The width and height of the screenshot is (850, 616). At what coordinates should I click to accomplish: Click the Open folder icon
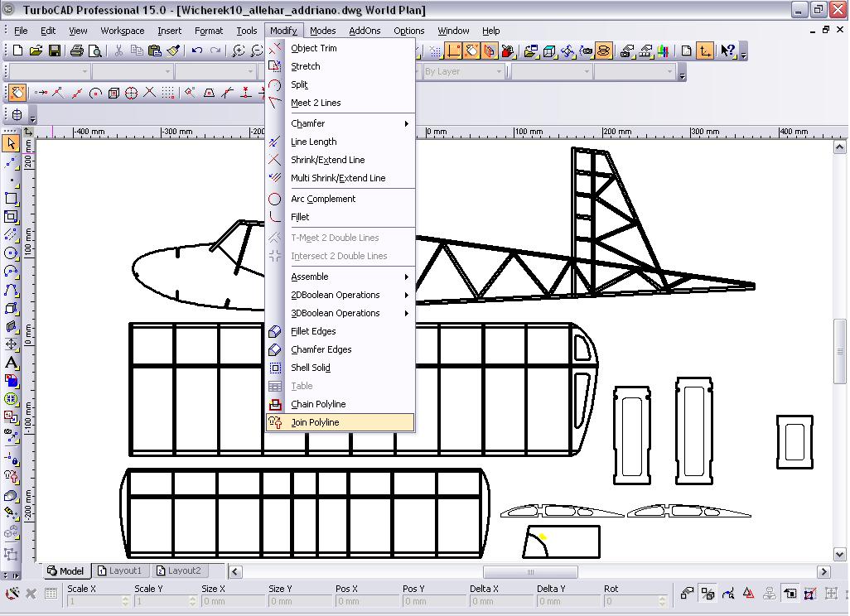tap(36, 51)
